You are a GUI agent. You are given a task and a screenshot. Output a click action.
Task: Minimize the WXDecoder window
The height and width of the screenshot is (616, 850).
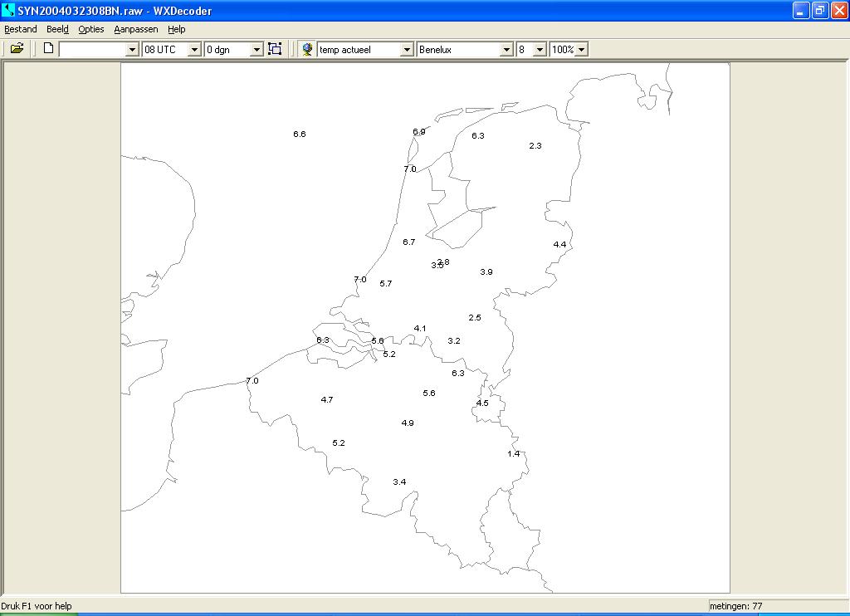tap(801, 10)
